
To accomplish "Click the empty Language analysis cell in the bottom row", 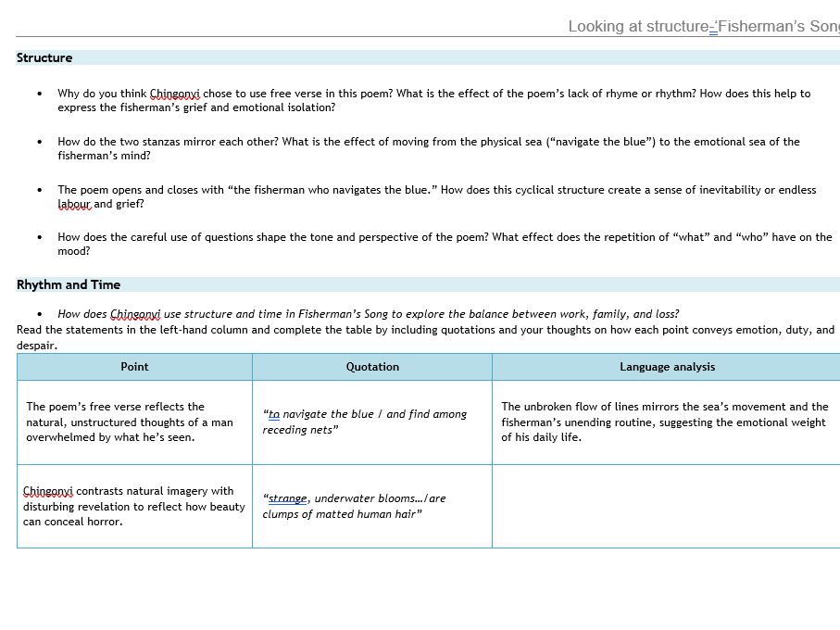I will pos(667,506).
